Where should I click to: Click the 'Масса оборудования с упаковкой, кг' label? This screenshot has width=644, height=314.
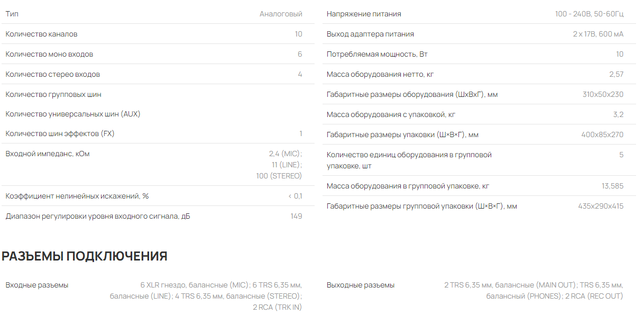(391, 114)
